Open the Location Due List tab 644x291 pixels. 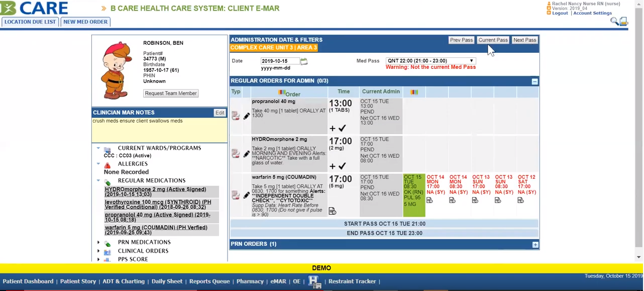click(x=30, y=22)
